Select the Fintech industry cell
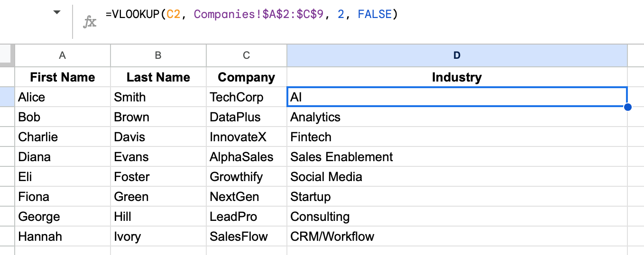This screenshot has height=255, width=644. pos(457,137)
